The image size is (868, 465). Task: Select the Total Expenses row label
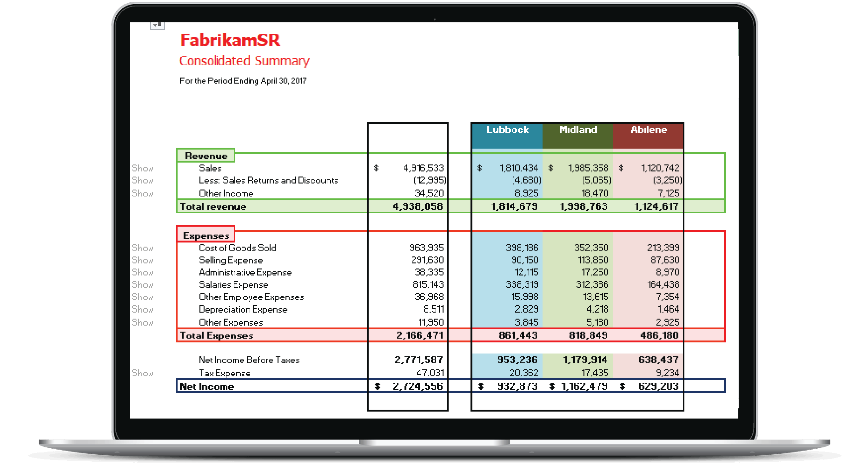(x=216, y=335)
